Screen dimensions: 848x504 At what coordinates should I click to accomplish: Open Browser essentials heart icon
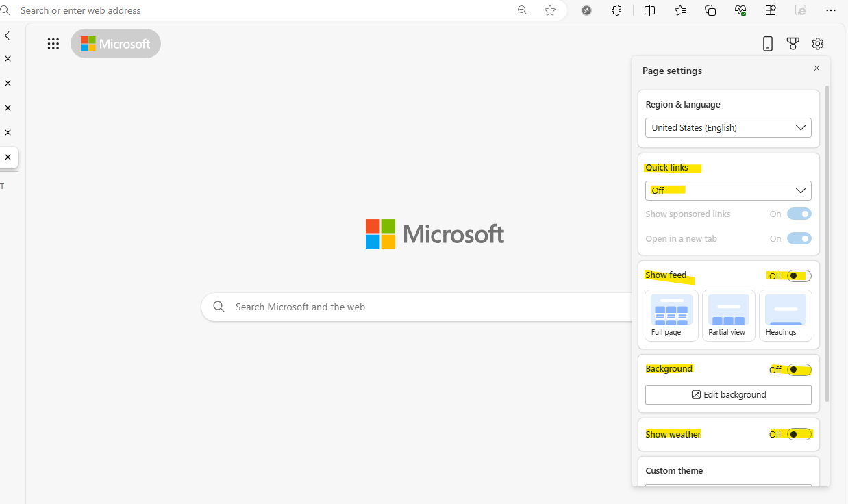tap(740, 10)
